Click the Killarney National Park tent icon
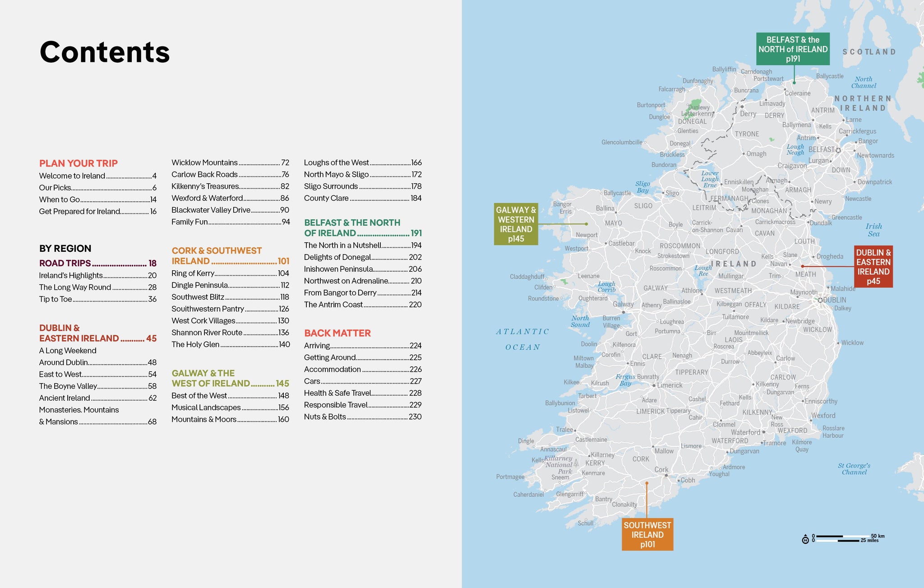Image resolution: width=924 pixels, height=588 pixels. pyautogui.click(x=576, y=463)
